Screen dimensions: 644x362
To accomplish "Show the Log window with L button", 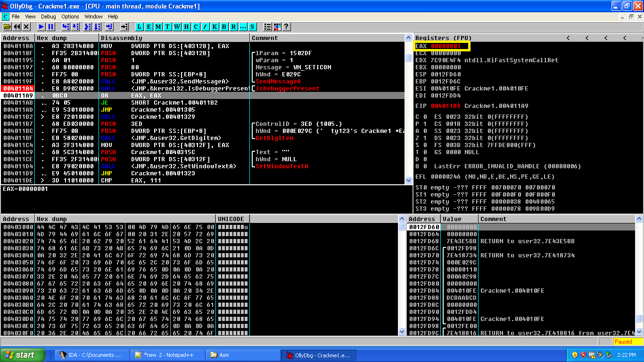I will click(140, 27).
